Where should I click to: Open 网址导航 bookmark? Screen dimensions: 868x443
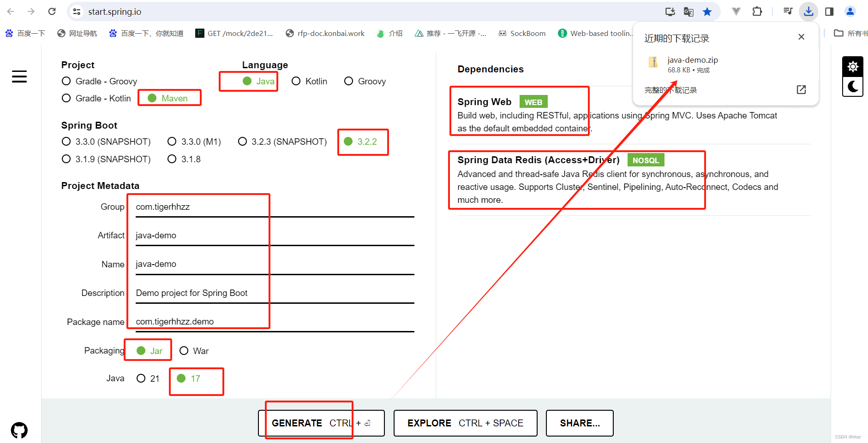(78, 33)
